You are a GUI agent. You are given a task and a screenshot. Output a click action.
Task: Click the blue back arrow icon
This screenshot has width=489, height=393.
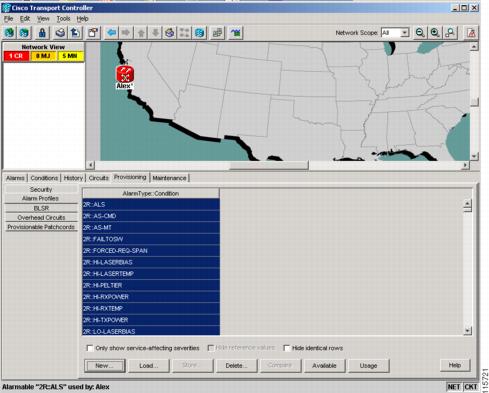pos(111,33)
